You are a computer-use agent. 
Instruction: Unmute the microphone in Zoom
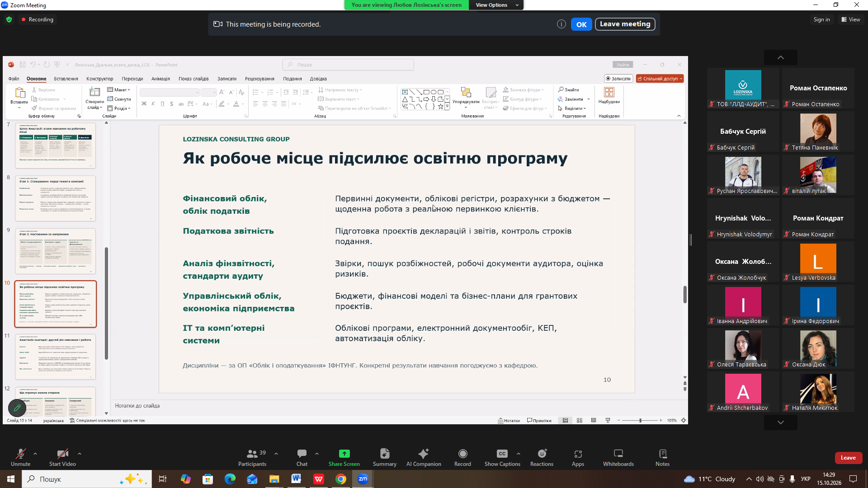click(x=20, y=457)
